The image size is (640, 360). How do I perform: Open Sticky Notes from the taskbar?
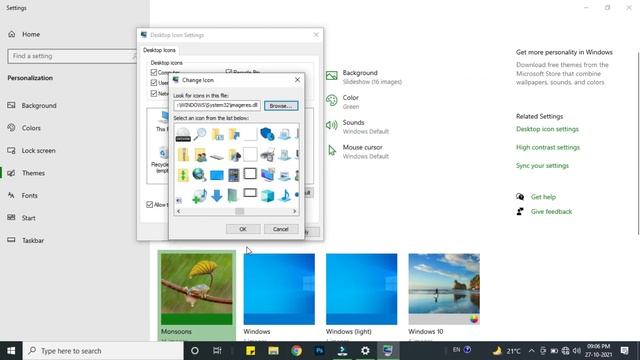pos(251,351)
